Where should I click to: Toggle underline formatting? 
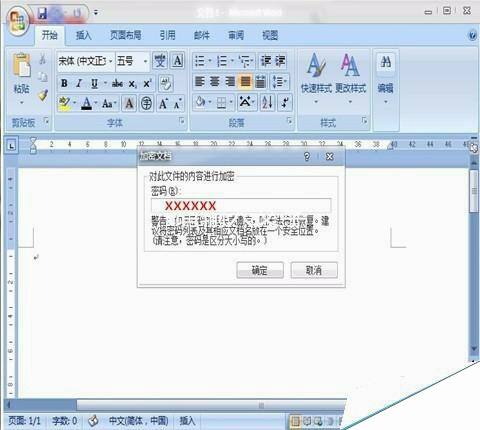pyautogui.click(x=95, y=83)
